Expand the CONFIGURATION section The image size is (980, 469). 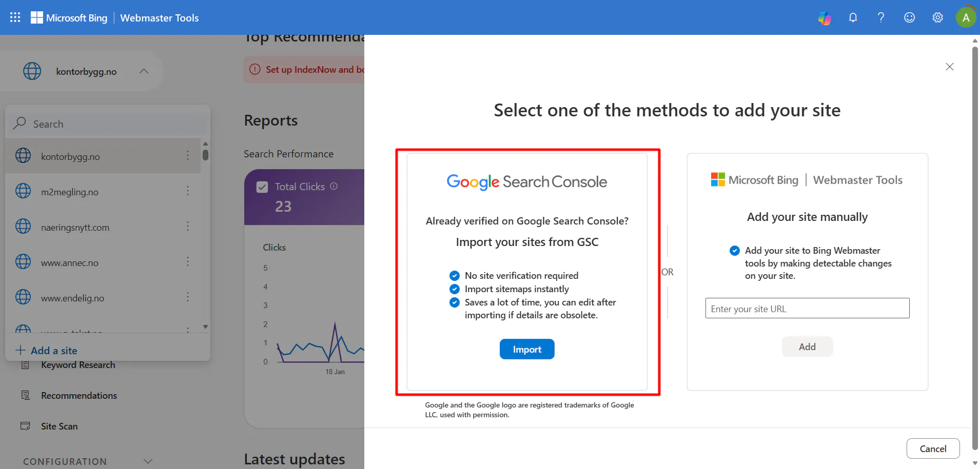point(147,460)
